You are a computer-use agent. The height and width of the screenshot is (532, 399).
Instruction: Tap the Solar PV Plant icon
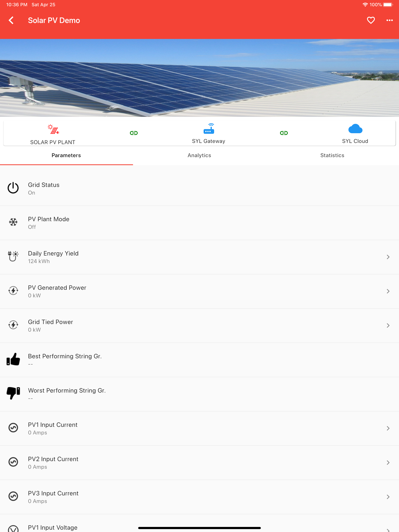coord(53,129)
